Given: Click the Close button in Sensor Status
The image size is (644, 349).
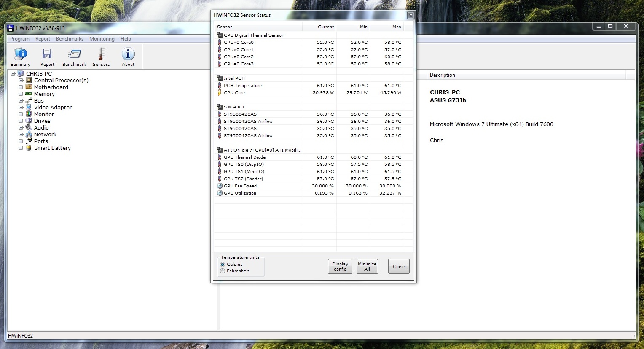Looking at the screenshot, I should (x=399, y=266).
